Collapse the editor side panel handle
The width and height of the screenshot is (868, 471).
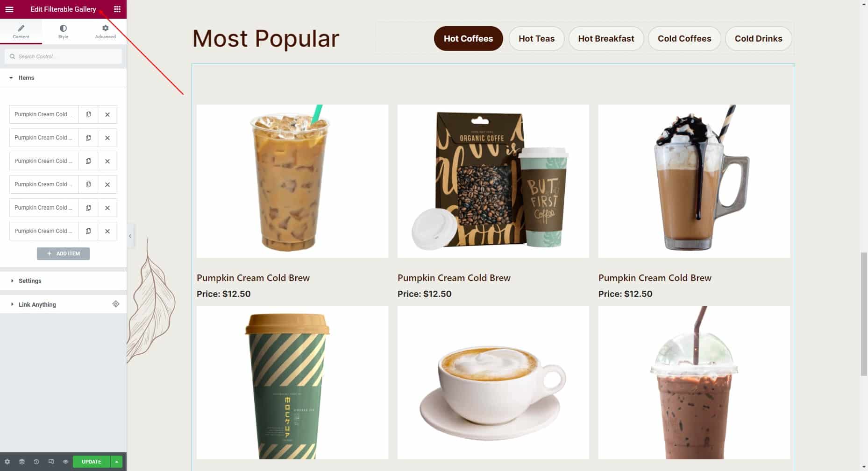pos(130,236)
